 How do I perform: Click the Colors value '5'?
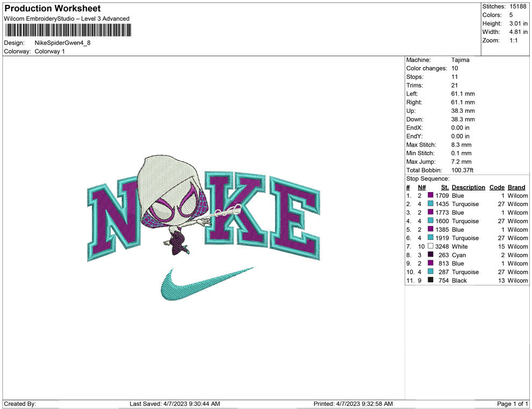click(511, 15)
